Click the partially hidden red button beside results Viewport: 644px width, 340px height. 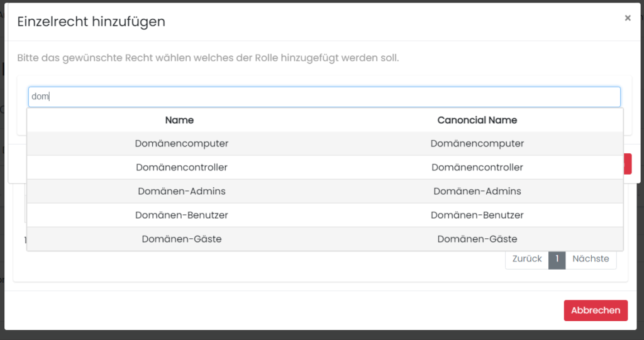click(627, 163)
